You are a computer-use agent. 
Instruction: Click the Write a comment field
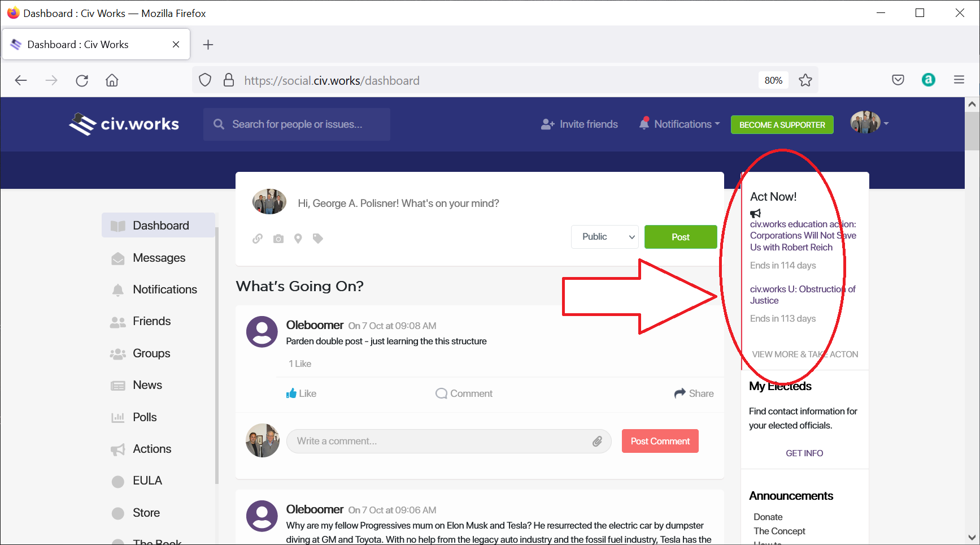(x=441, y=442)
